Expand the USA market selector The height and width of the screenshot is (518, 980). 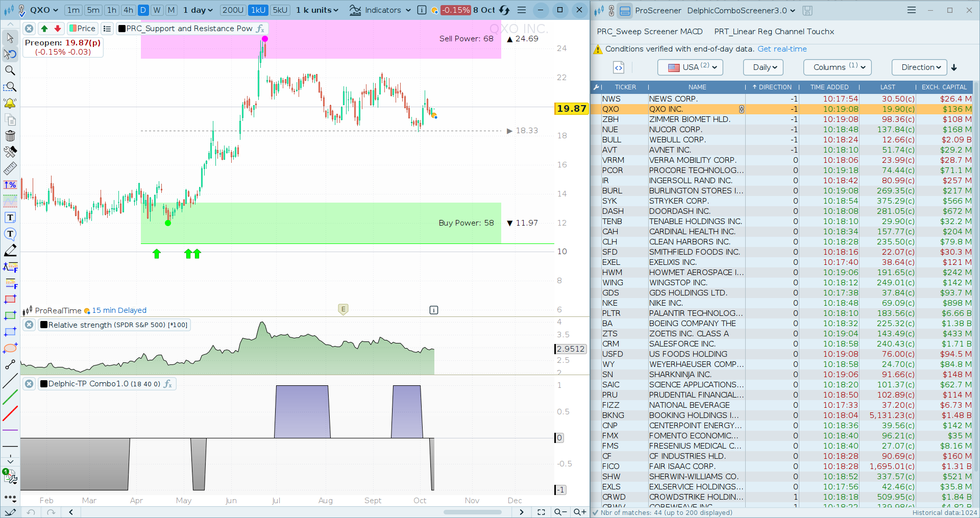pos(690,67)
